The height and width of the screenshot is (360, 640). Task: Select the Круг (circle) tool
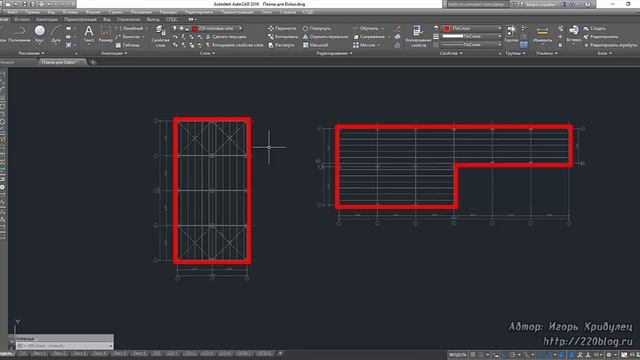coord(40,33)
